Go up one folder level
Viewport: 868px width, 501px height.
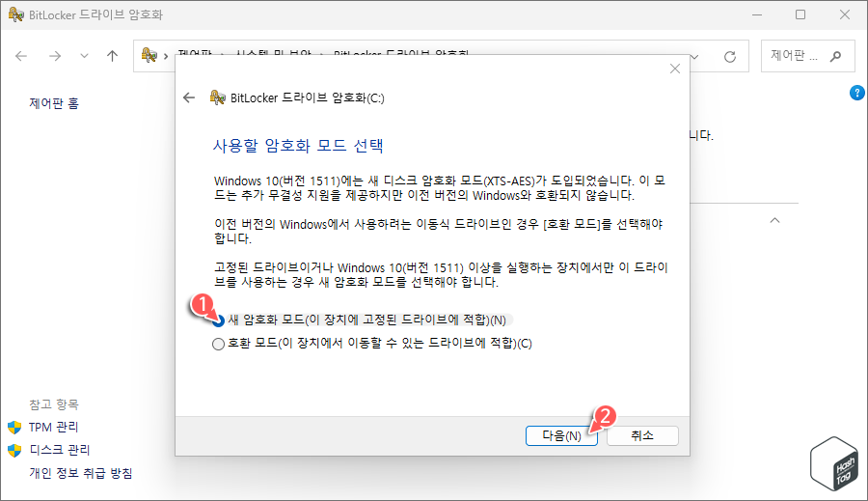point(113,56)
